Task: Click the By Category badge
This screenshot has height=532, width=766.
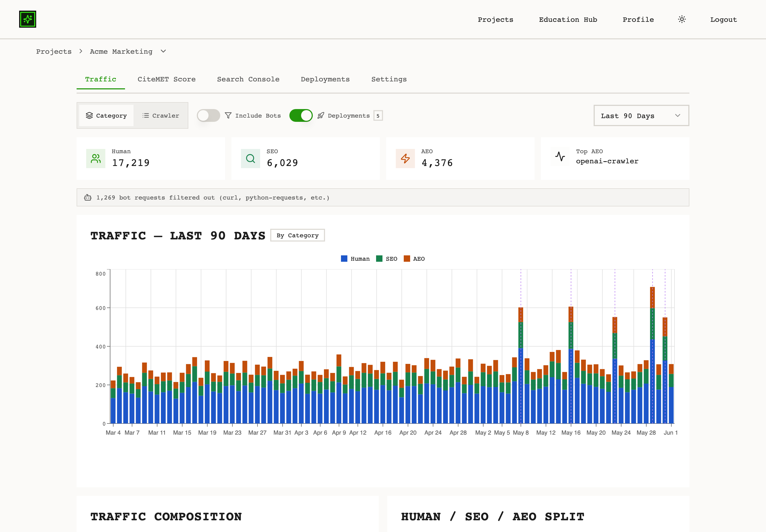Action: point(298,235)
